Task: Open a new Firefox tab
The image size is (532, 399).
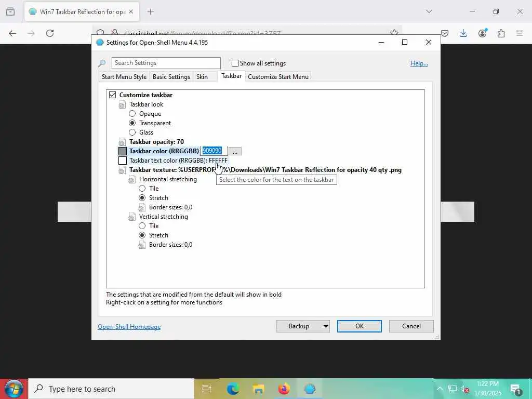Action: (151, 12)
